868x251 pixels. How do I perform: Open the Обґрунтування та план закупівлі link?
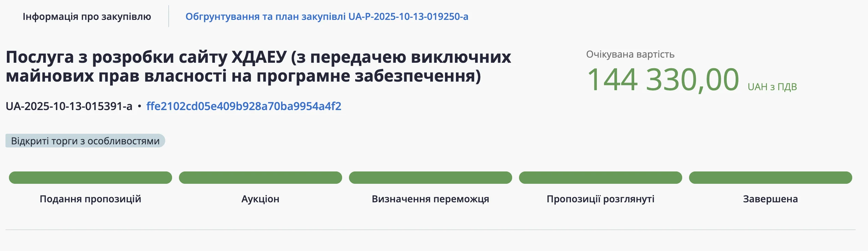[326, 16]
